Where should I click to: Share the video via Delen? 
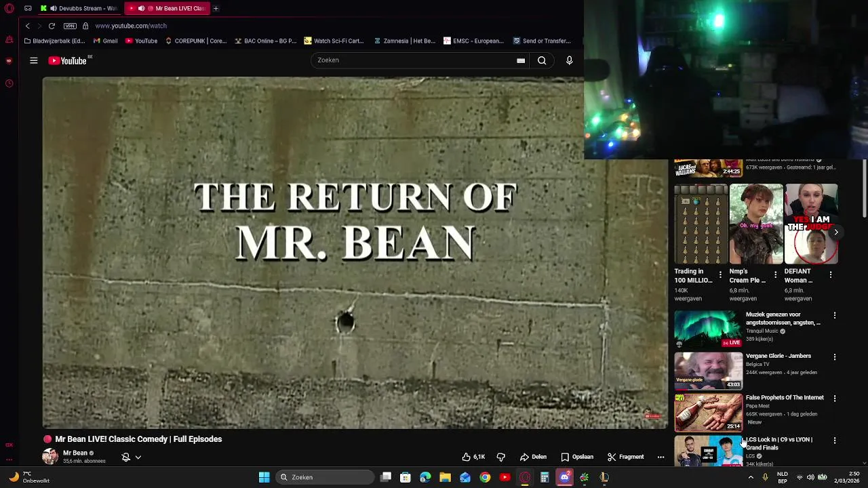(x=534, y=457)
